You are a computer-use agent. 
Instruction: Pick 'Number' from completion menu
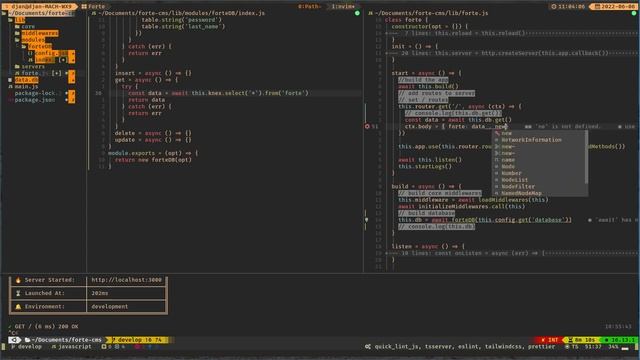[539, 173]
